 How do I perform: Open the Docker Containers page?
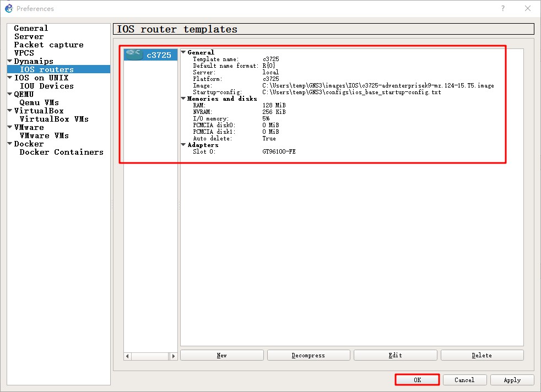[x=61, y=152]
